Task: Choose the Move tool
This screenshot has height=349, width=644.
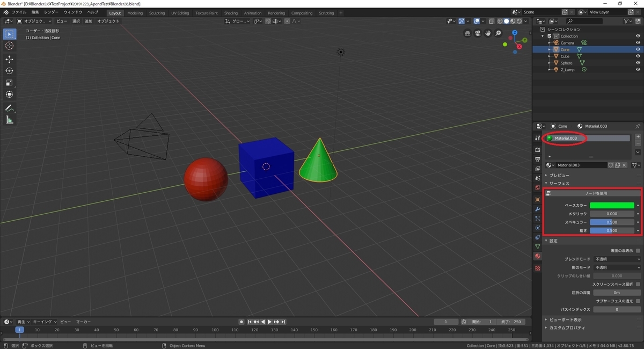Action: pos(9,59)
